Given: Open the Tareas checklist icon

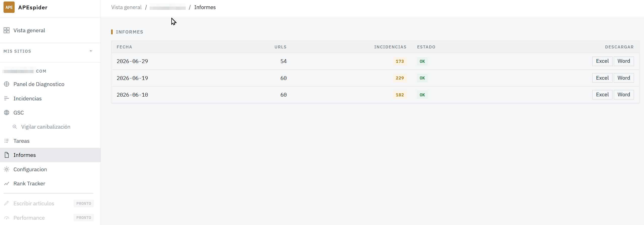Looking at the screenshot, I should pos(7,141).
